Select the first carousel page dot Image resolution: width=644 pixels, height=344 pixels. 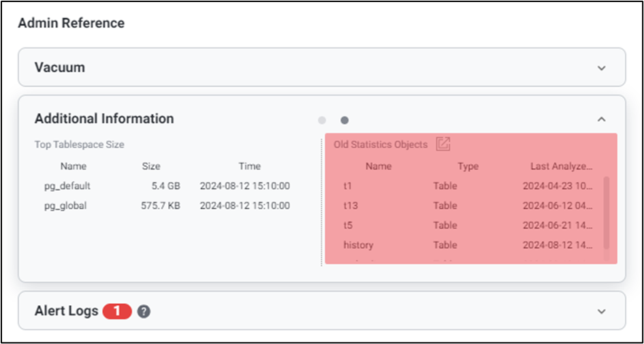point(322,121)
